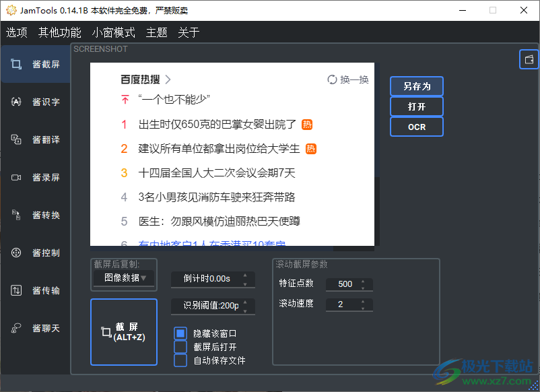This screenshot has height=392, width=540.
Task: Click the OCR button
Action: pos(417,127)
